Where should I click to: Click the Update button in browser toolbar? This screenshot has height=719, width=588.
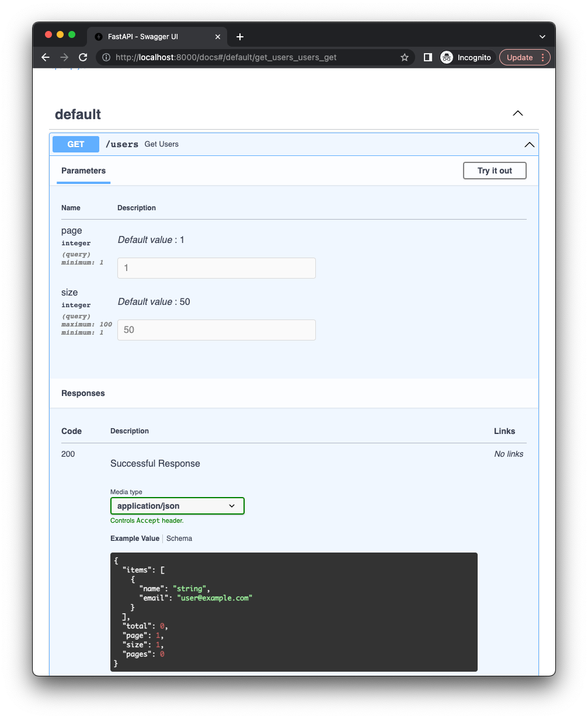(520, 57)
